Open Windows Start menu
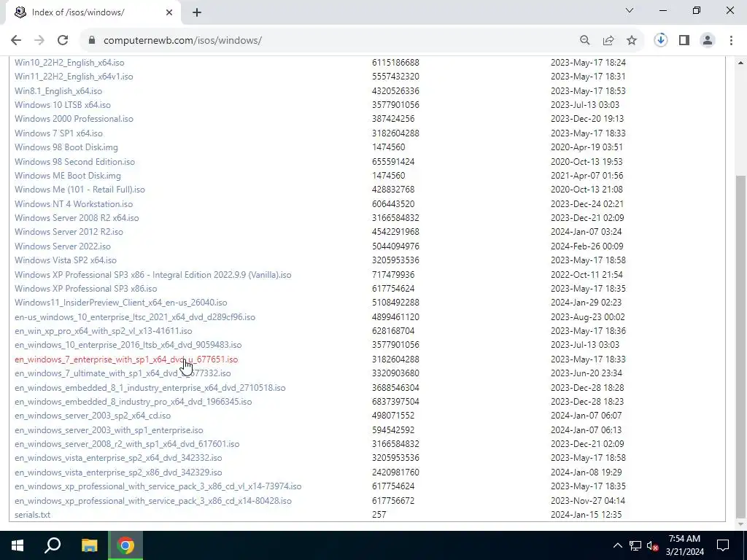This screenshot has height=560, width=747. pos(18,545)
